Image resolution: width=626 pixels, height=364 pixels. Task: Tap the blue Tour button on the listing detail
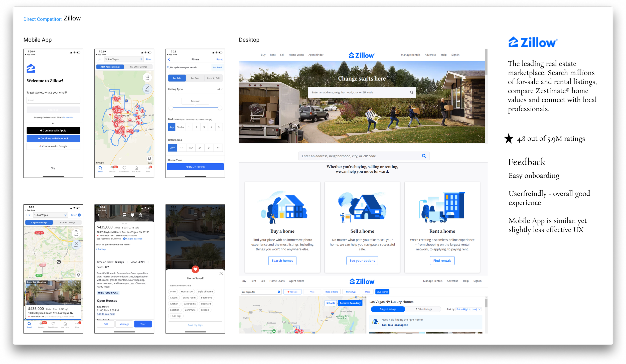(x=143, y=324)
